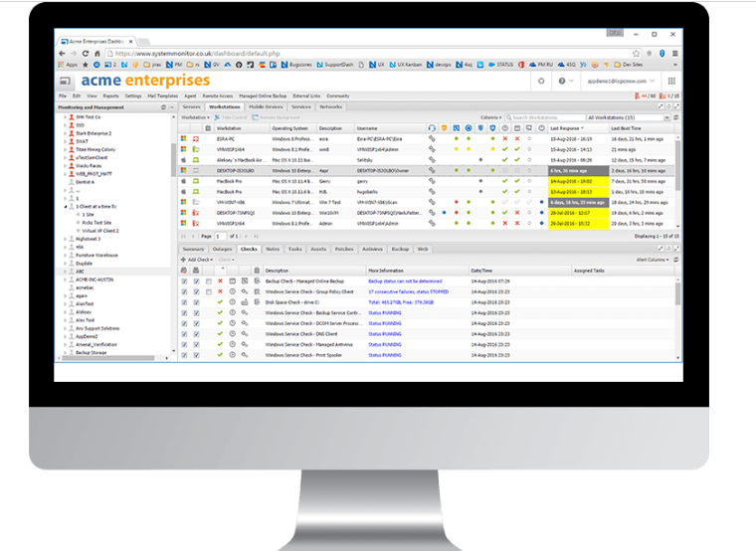The image size is (756, 551).
Task: Open the Office bookmark icon
Action: coord(520,65)
